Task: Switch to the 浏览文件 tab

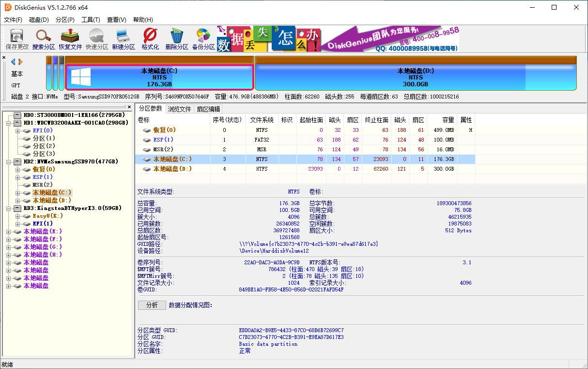Action: click(179, 109)
